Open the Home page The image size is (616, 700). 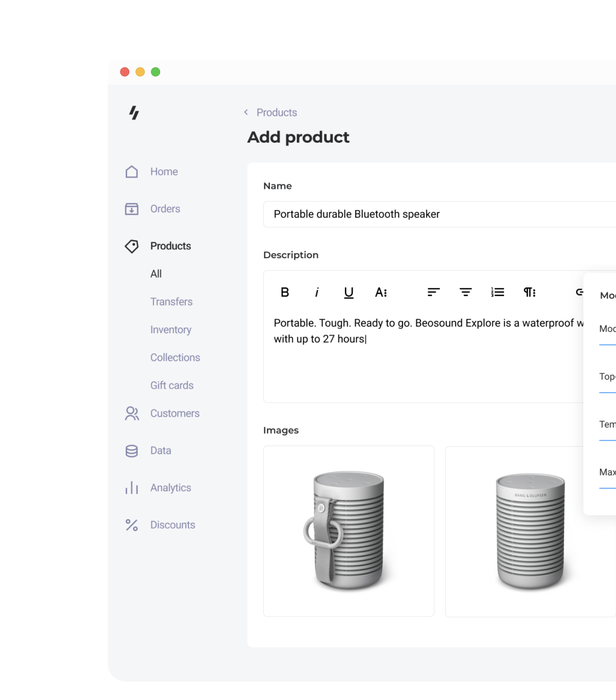(x=164, y=172)
